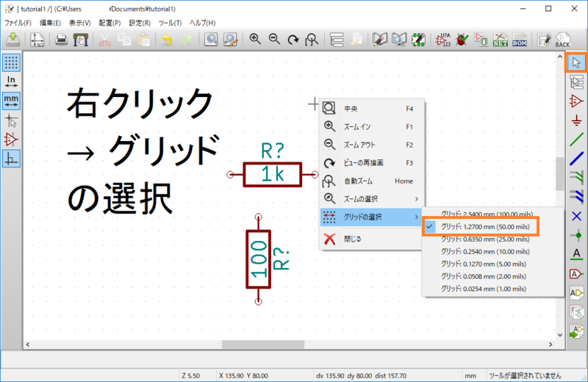Open the Pcbnew layout icon

(544, 40)
